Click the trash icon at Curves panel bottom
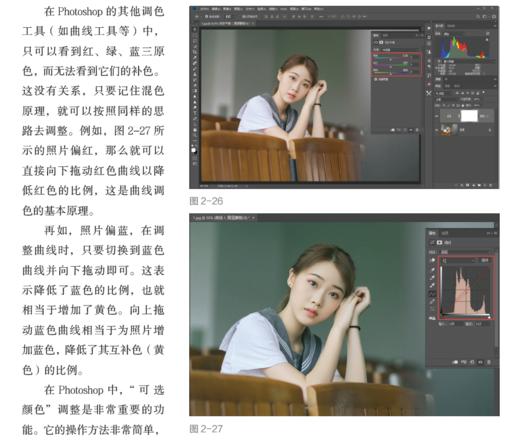Image resolution: width=520 pixels, height=440 pixels. point(489,362)
